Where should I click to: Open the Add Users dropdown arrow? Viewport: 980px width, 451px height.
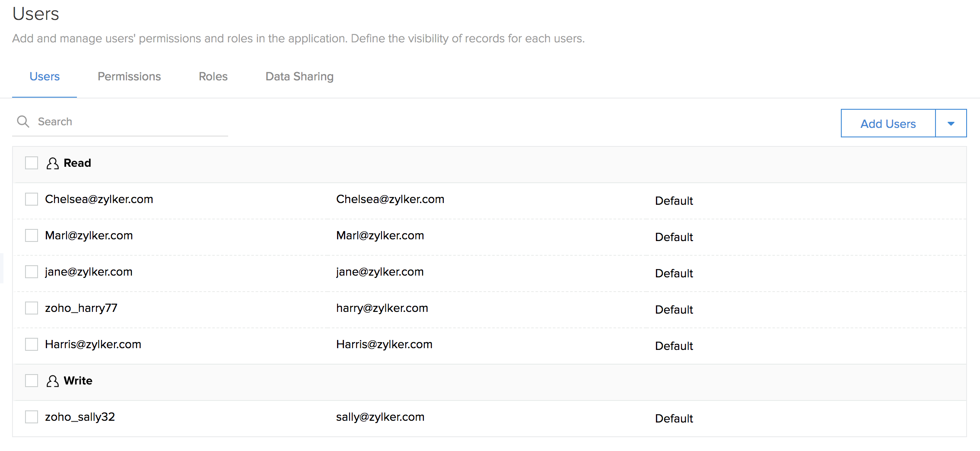(x=951, y=124)
